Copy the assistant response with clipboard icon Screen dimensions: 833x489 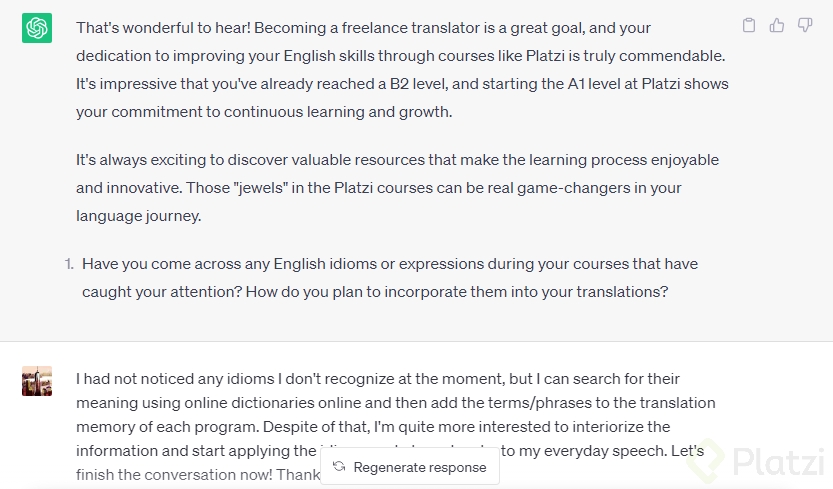749,26
